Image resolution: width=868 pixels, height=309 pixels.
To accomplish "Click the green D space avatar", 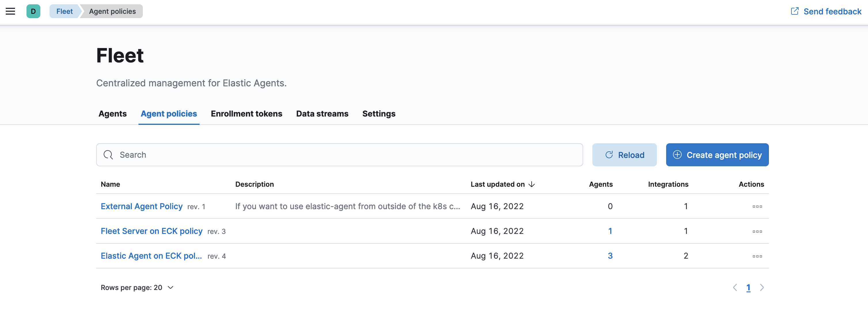I will (33, 12).
